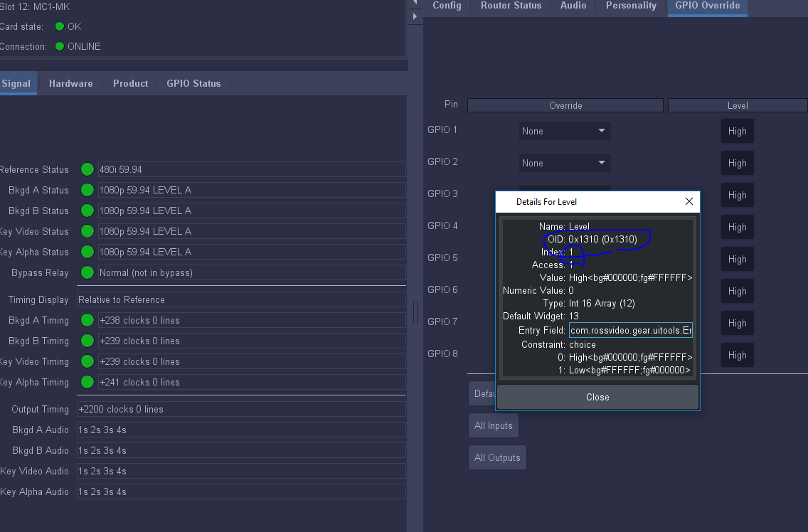Click the Connection ONLINE green indicator
This screenshot has height=532, width=808.
[x=60, y=46]
